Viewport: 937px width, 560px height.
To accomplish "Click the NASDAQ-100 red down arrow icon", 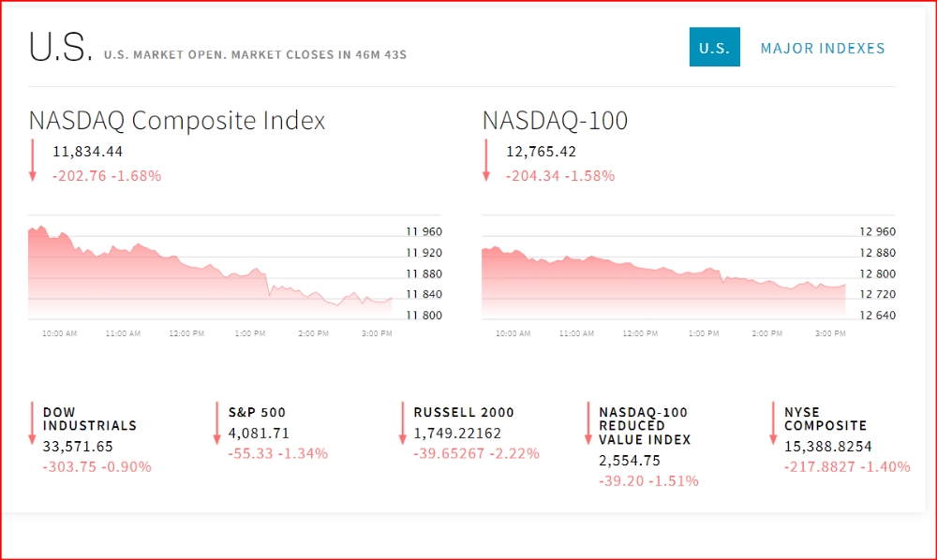I will [x=485, y=160].
